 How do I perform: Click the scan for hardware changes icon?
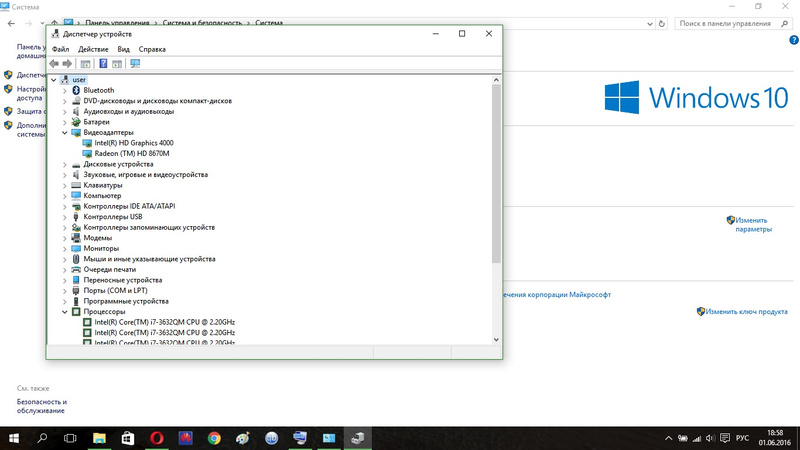(135, 64)
